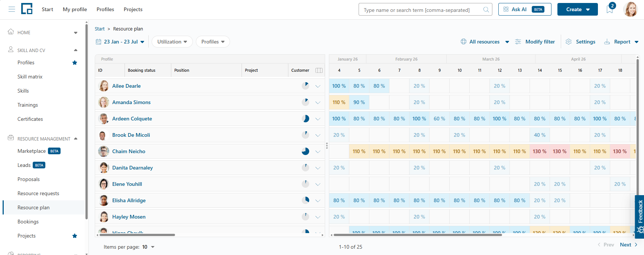Open Items per page dropdown
644x255 pixels.
[x=148, y=247]
